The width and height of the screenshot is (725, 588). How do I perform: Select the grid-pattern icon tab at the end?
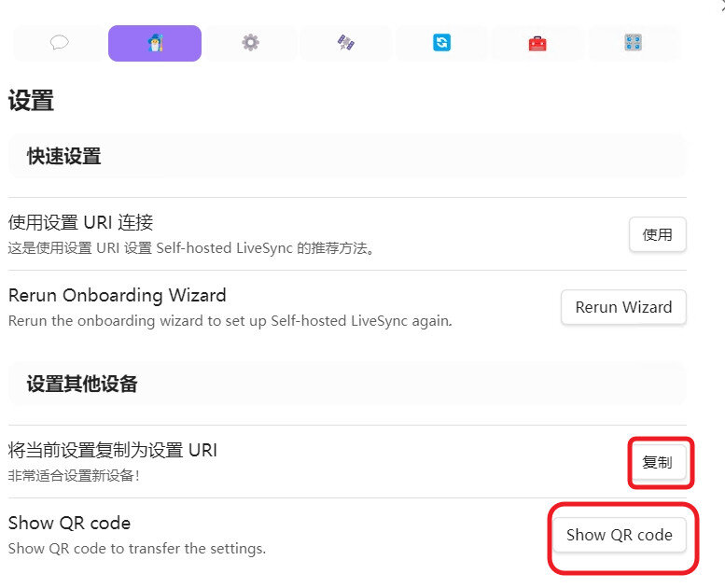(x=633, y=43)
